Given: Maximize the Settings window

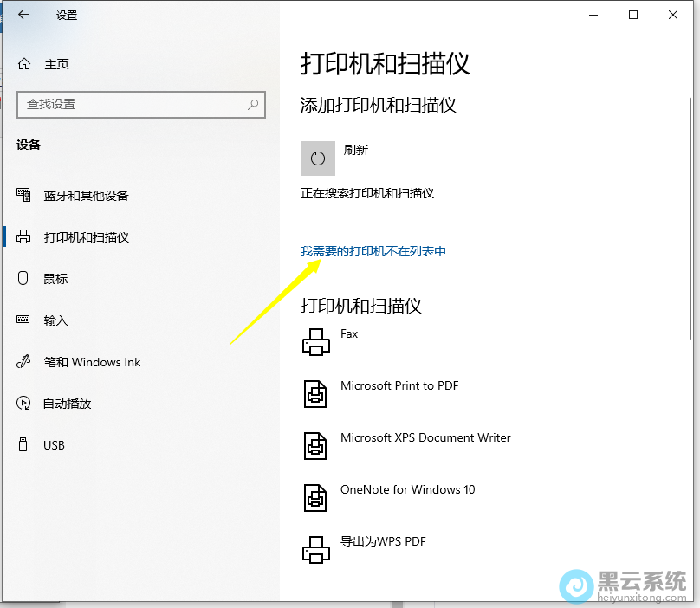Looking at the screenshot, I should pyautogui.click(x=633, y=15).
